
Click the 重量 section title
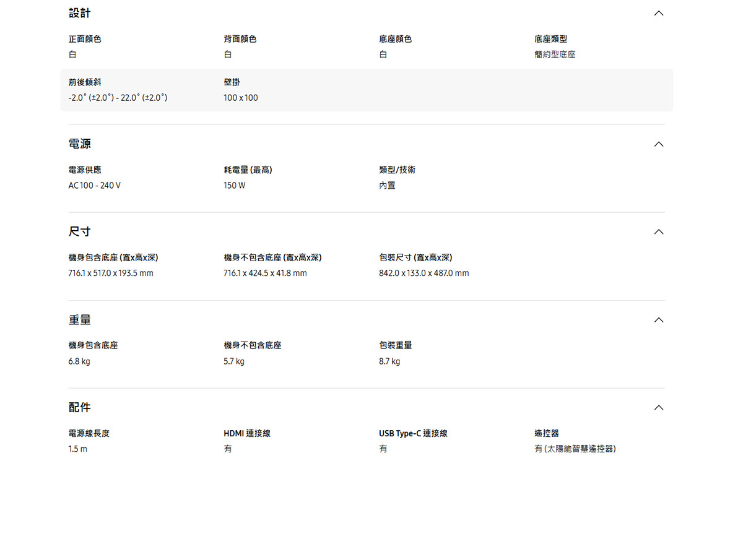(80, 320)
